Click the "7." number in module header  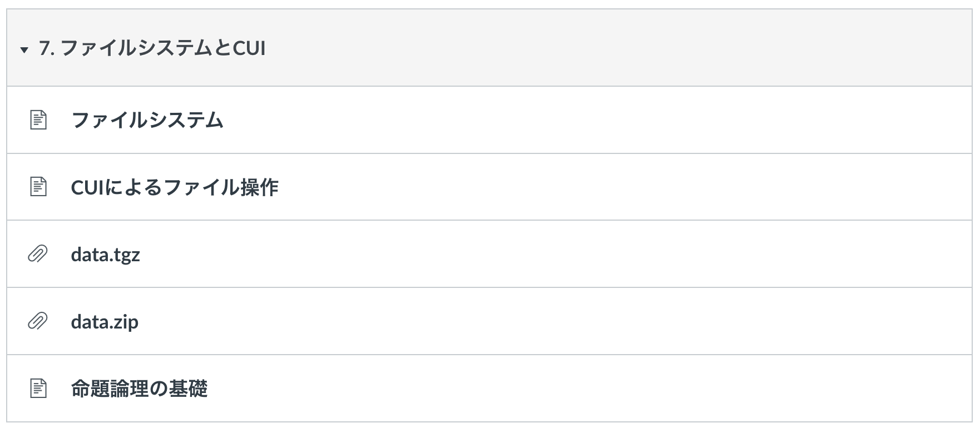coord(46,48)
